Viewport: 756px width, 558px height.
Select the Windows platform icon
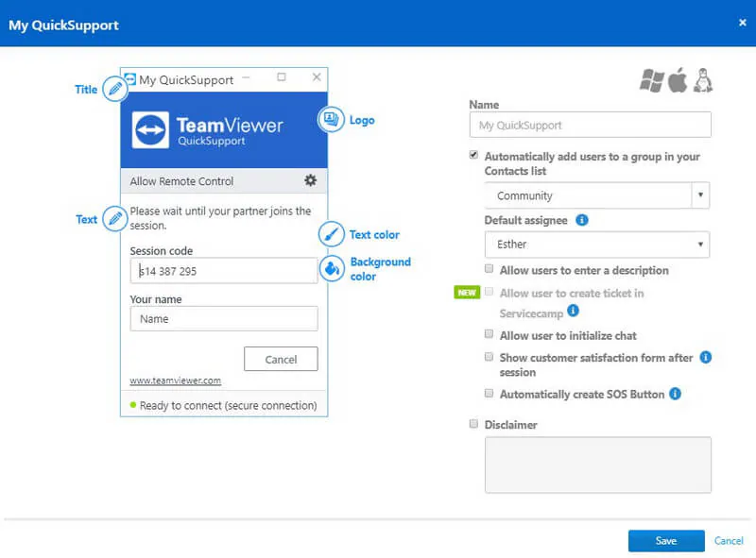651,80
